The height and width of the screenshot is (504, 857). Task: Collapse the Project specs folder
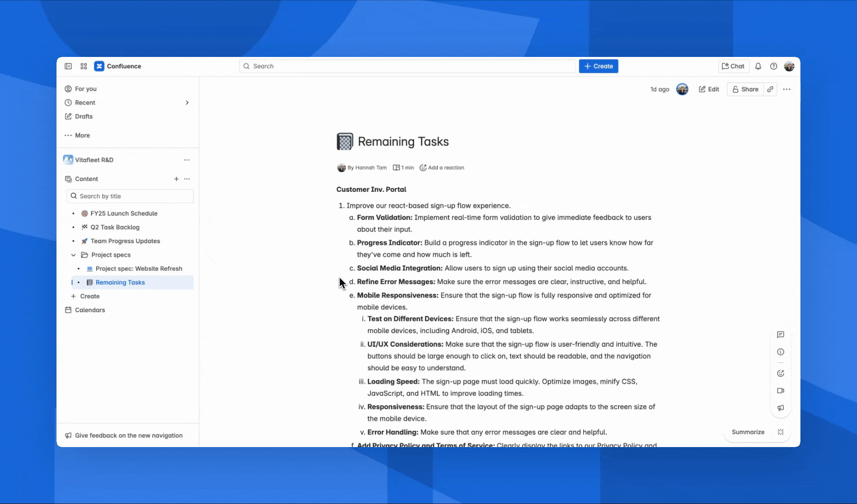73,255
